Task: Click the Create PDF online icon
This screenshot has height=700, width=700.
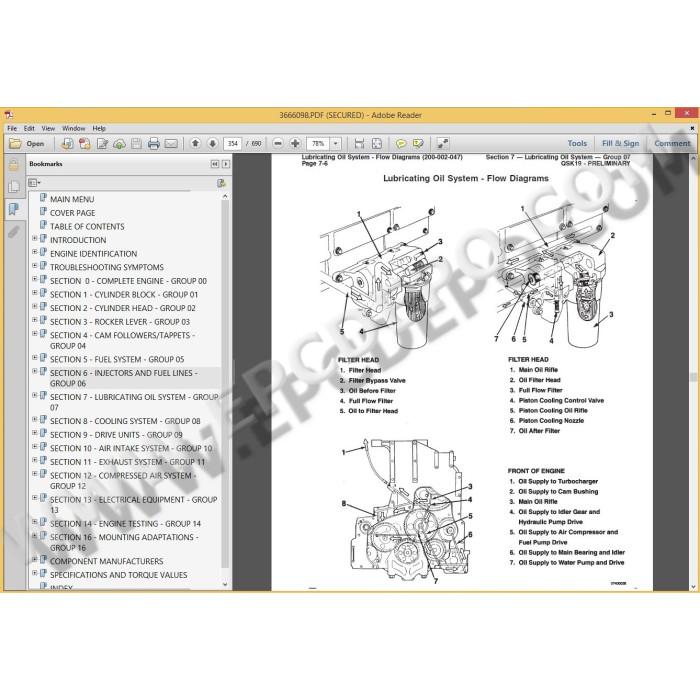Action: pyautogui.click(x=67, y=144)
